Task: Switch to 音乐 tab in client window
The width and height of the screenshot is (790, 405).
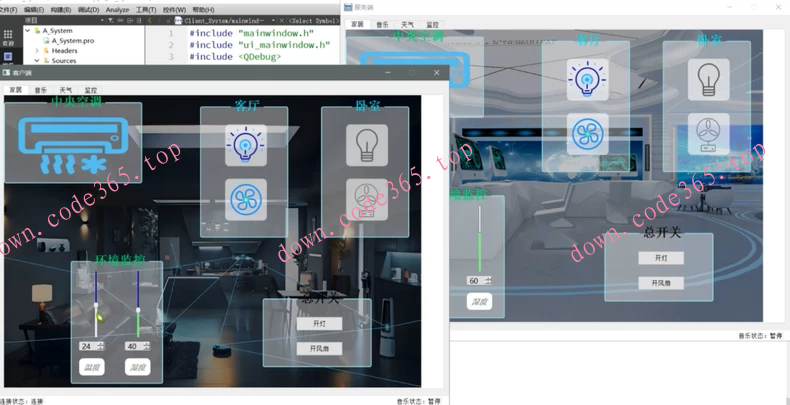Action: click(x=41, y=90)
